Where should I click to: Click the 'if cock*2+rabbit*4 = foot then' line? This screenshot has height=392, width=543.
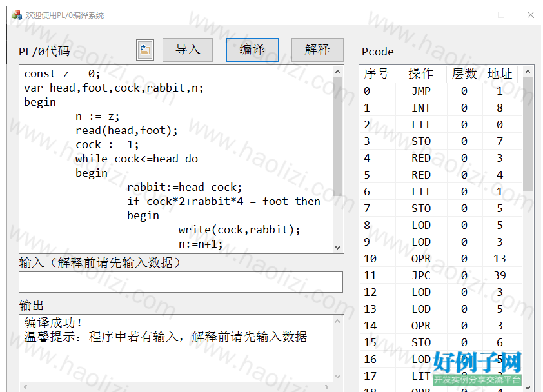[223, 202]
